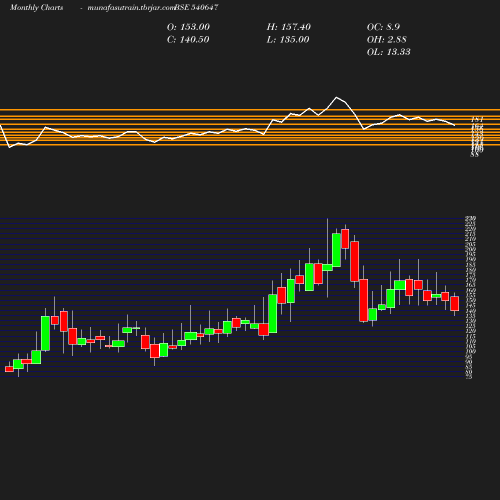Click the 'BSE 540647' stock code
This screenshot has height=500, width=500.
(x=196, y=7)
